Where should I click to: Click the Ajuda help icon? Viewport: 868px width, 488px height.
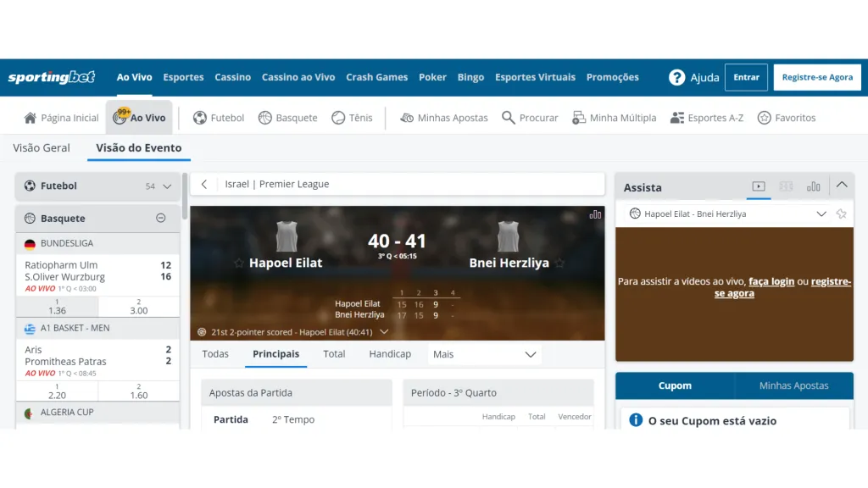coord(677,77)
